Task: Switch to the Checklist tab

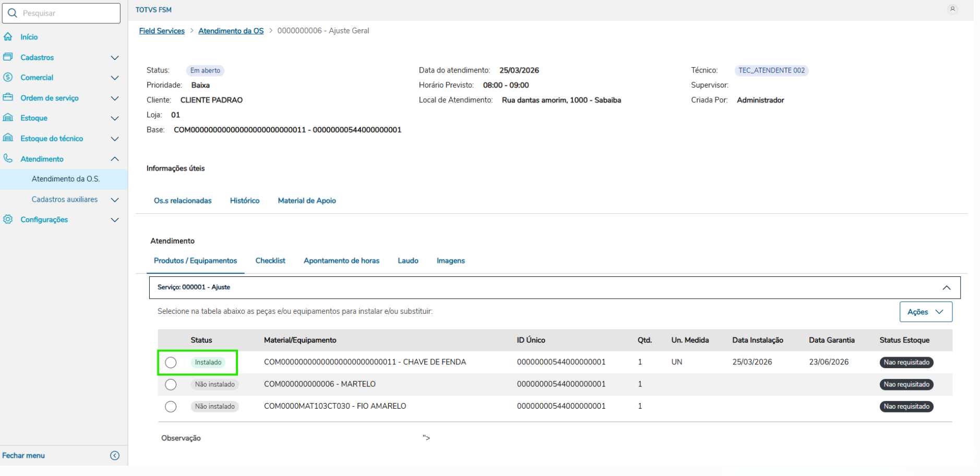Action: coord(270,261)
